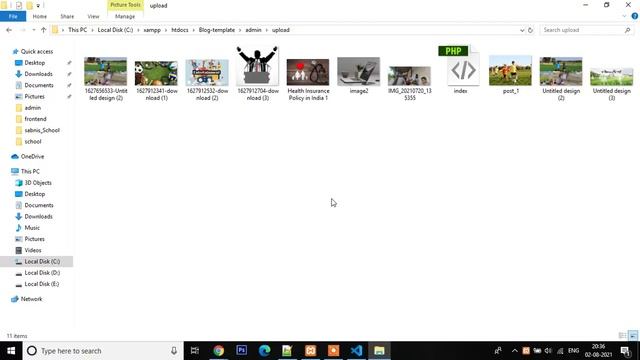Screen dimensions: 640x360
Task: Open the Help question mark icon
Action: (635, 16)
